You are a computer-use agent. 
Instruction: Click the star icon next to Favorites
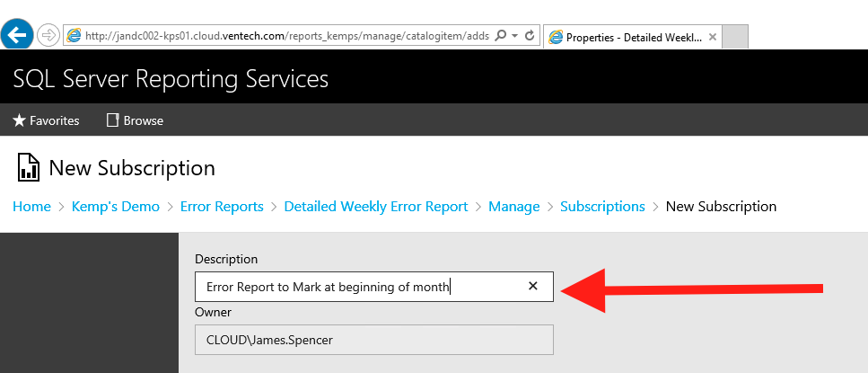19,120
